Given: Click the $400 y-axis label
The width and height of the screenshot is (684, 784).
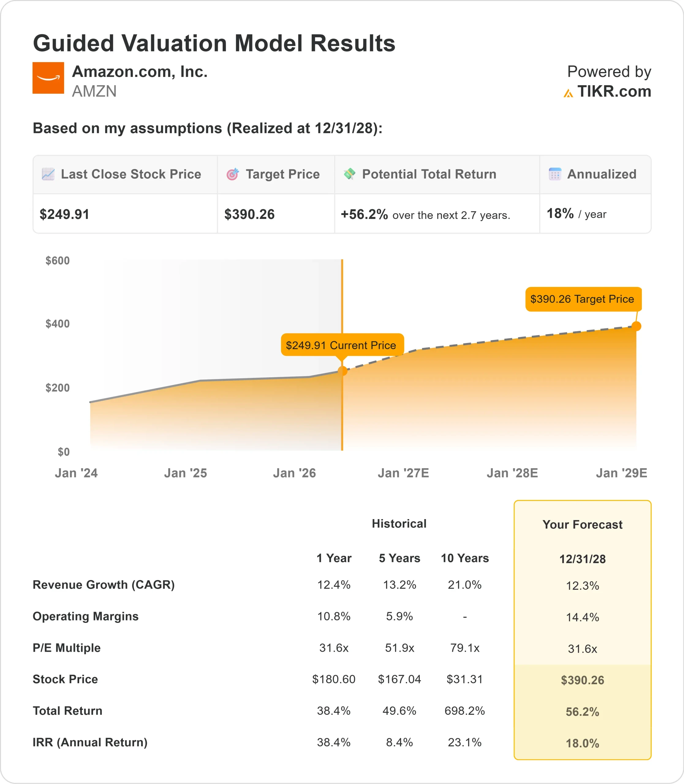Looking at the screenshot, I should coord(58,324).
